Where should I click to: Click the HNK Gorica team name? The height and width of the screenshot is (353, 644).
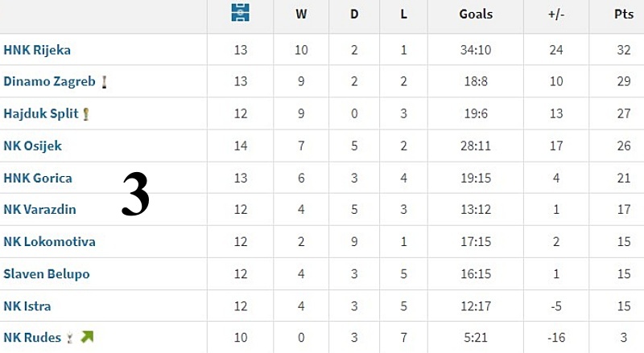(x=38, y=178)
